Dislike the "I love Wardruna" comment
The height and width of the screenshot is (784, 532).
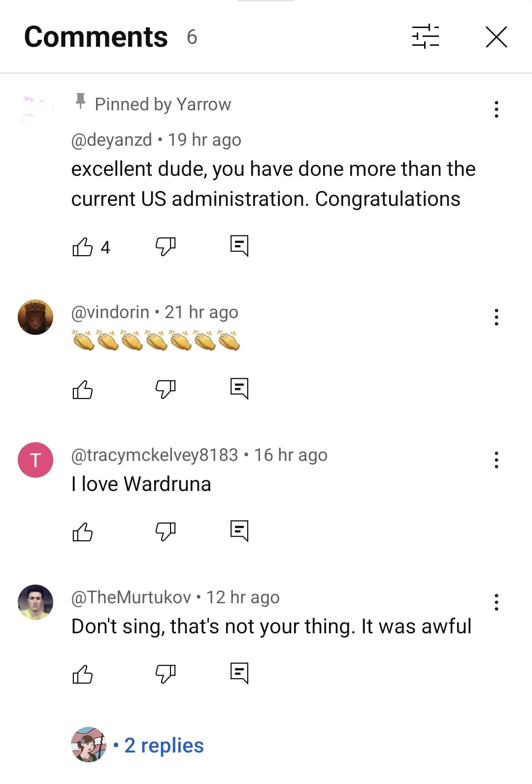pos(166,531)
